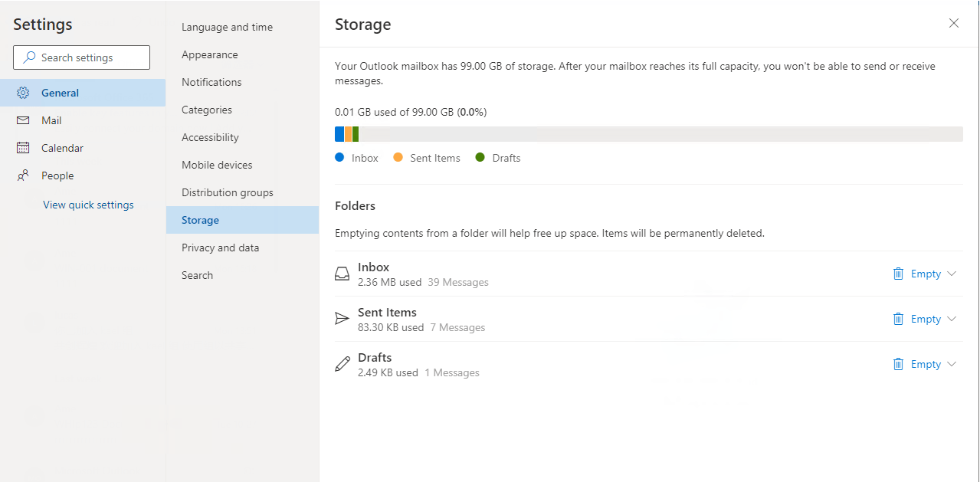Open Categories settings
The height and width of the screenshot is (482, 980).
(x=242, y=110)
